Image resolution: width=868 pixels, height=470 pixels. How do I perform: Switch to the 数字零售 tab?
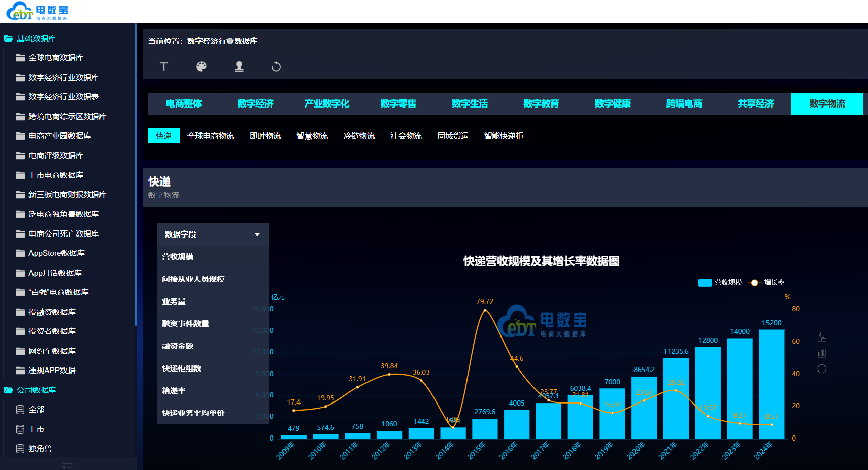(398, 104)
